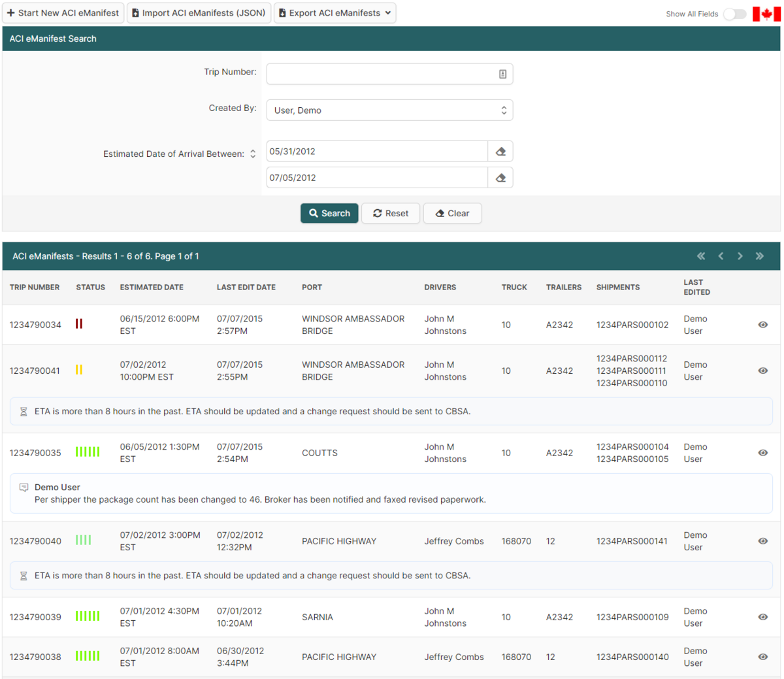View details of manifest 1234790034 via eye icon
Screen dimensions: 784x679
[762, 325]
